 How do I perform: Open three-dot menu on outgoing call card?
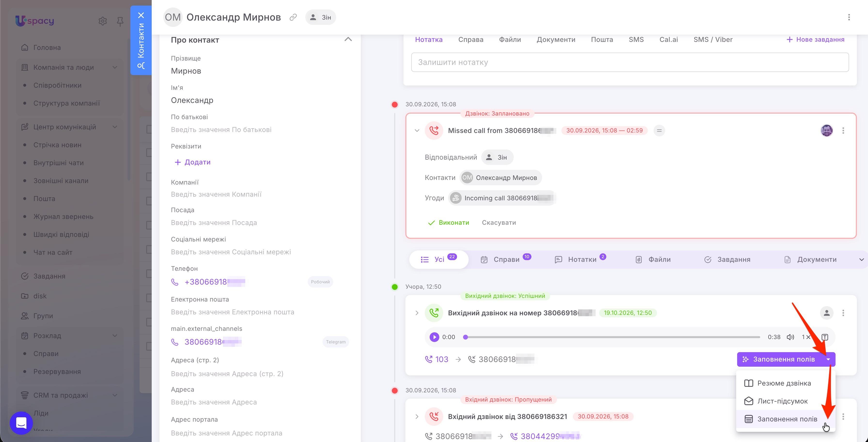[843, 313]
